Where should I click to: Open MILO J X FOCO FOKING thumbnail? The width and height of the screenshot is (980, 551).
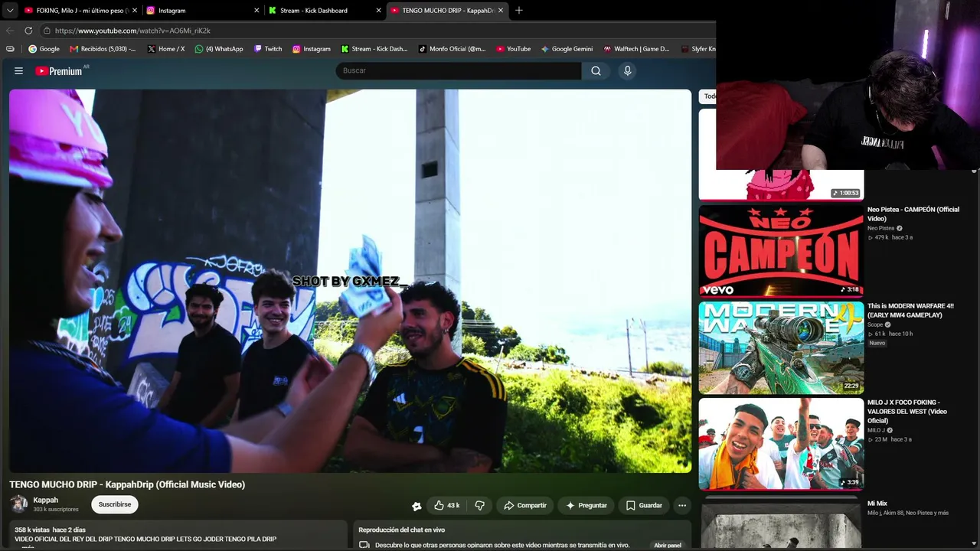(x=781, y=444)
